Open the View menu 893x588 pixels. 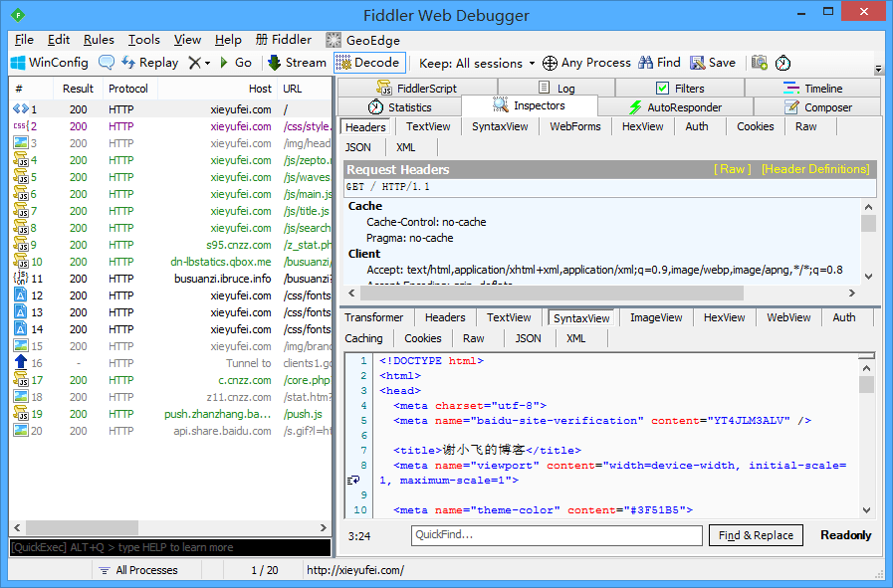[187, 40]
